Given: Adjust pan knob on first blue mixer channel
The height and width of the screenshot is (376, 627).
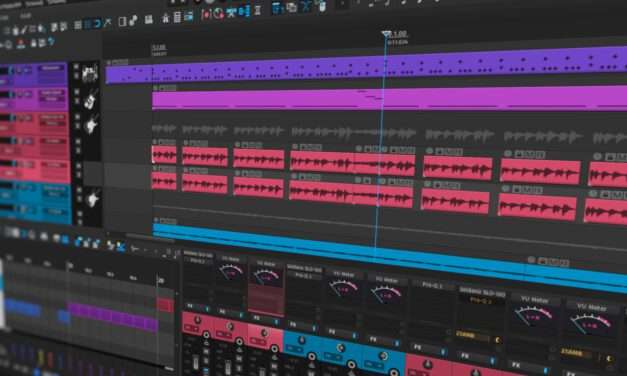Looking at the screenshot, I should coord(302,340).
